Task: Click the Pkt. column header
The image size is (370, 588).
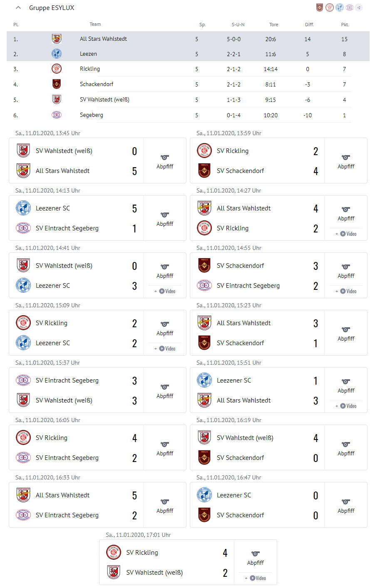Action: tap(345, 25)
